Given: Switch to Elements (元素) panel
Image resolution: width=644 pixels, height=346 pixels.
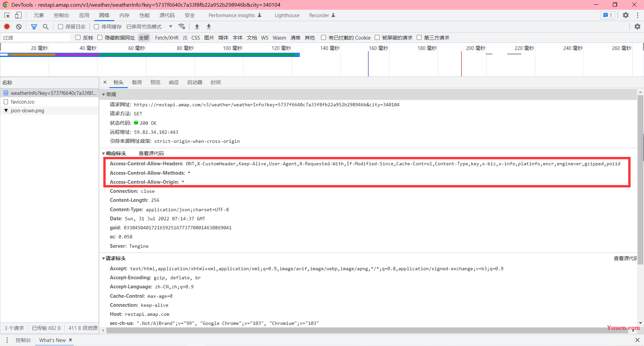Looking at the screenshot, I should [x=39, y=15].
